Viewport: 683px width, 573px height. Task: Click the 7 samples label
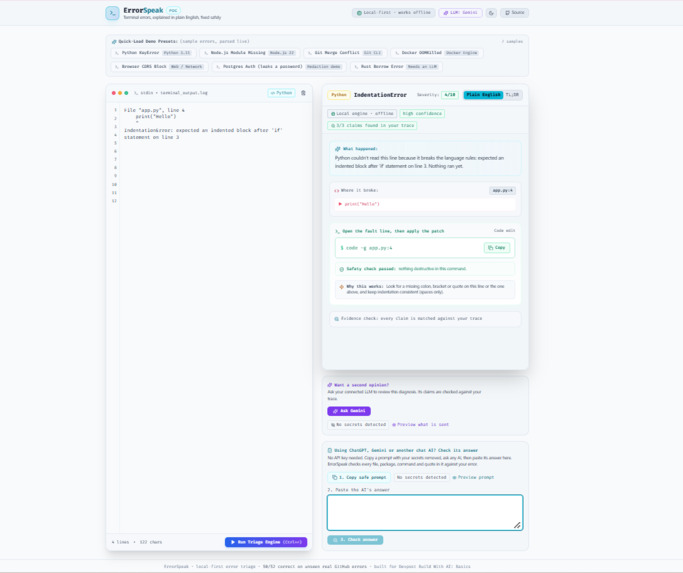coord(512,41)
